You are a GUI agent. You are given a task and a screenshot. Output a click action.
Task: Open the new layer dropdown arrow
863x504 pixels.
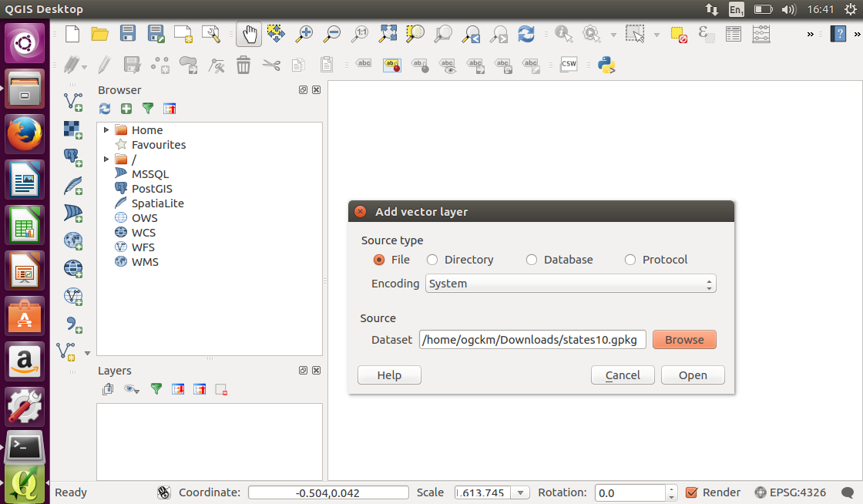coord(87,353)
